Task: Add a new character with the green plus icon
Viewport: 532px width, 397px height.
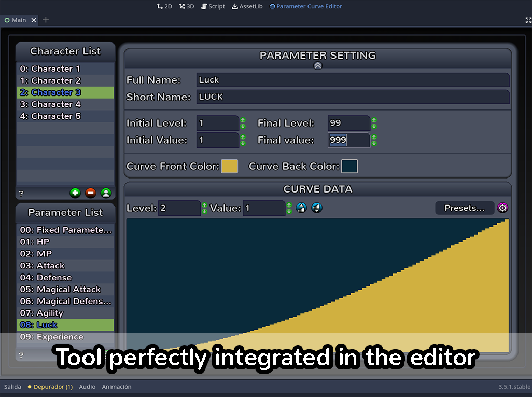Action: point(75,193)
